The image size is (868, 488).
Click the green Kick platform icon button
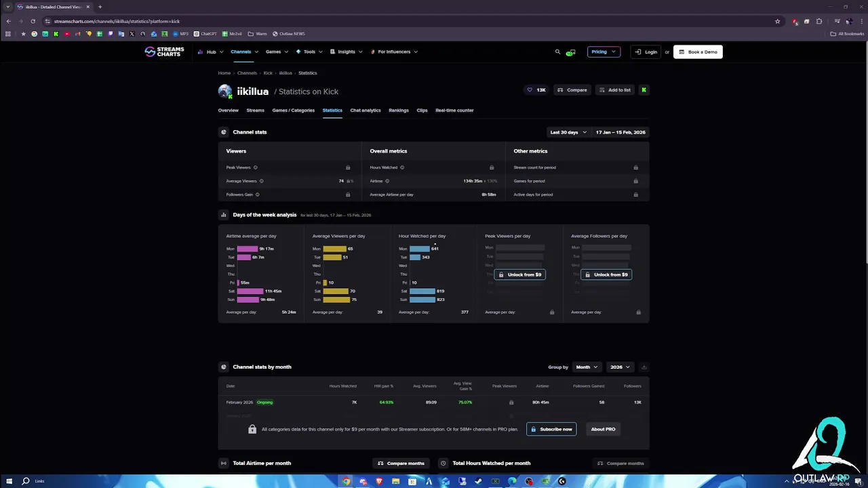tap(644, 89)
